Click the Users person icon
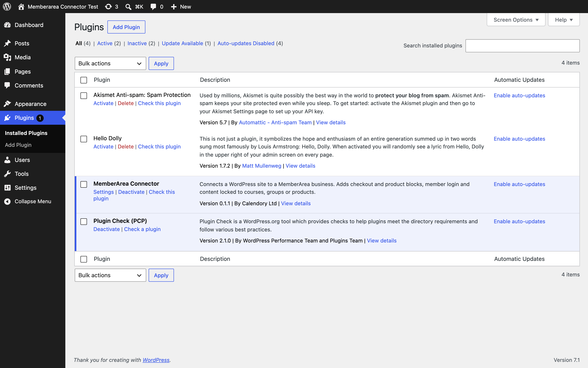The image size is (588, 368). tap(7, 160)
